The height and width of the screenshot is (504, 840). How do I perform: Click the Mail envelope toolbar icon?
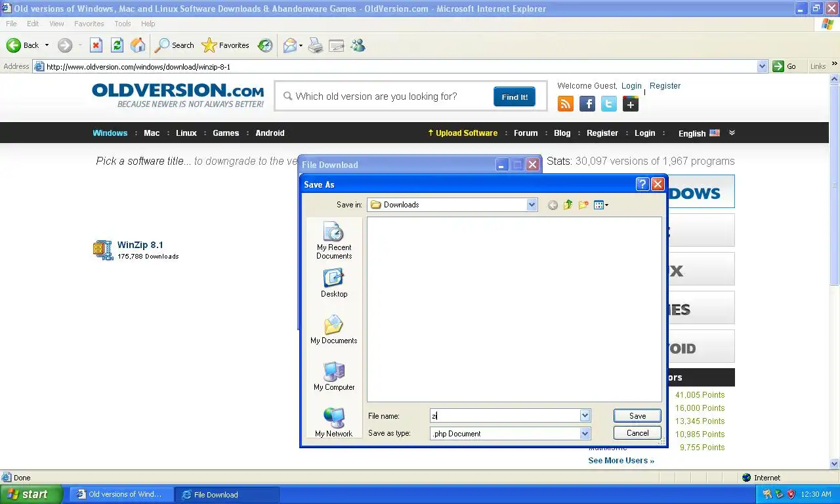(x=289, y=45)
